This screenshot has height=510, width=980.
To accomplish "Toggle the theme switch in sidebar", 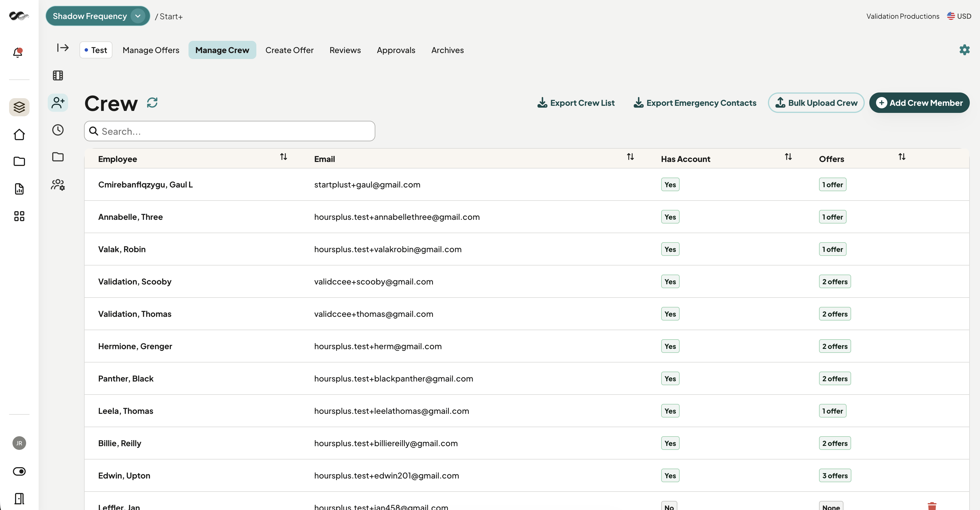I will click(x=19, y=471).
